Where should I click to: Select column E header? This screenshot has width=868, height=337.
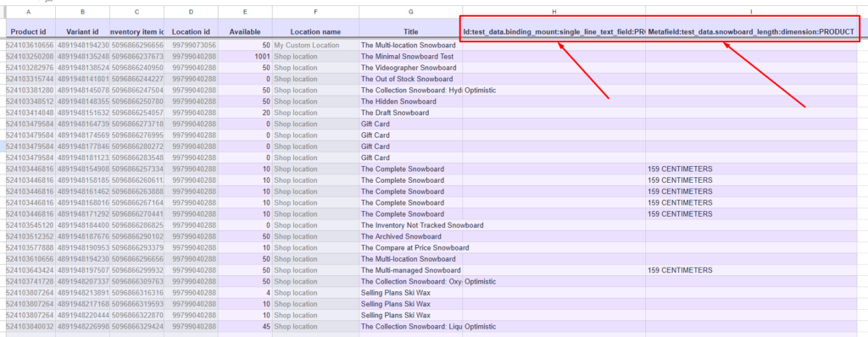pyautogui.click(x=245, y=12)
